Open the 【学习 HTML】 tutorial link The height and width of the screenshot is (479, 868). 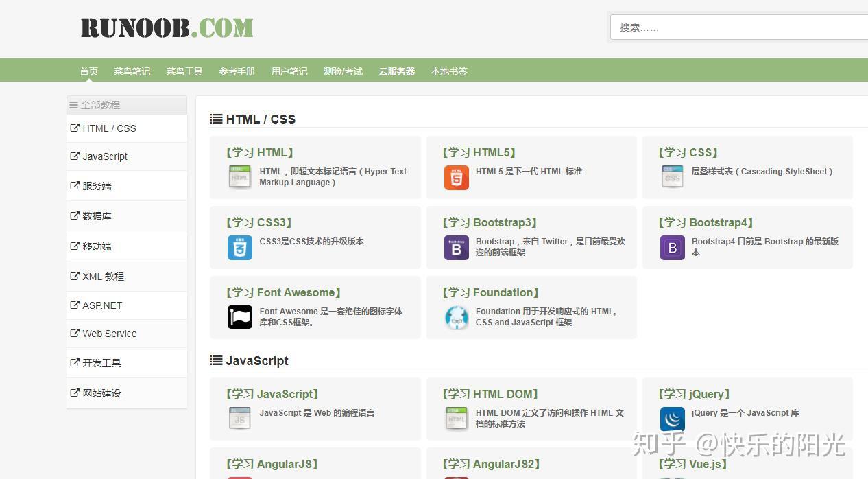259,152
